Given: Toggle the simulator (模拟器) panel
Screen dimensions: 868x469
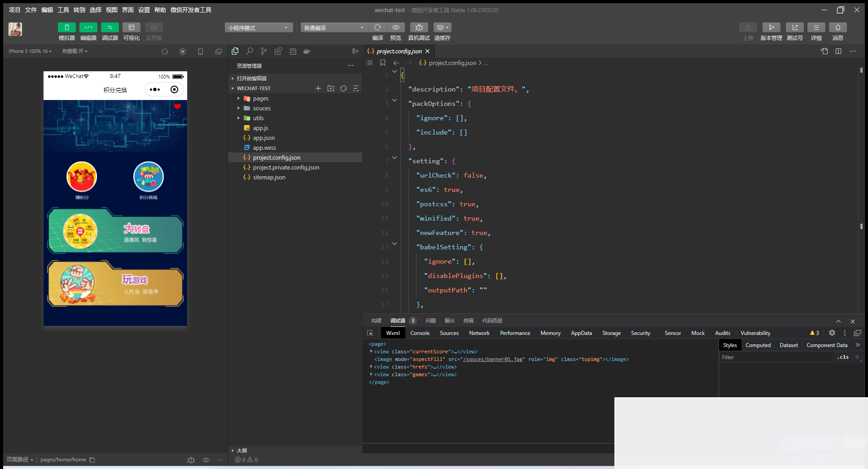Looking at the screenshot, I should [66, 28].
